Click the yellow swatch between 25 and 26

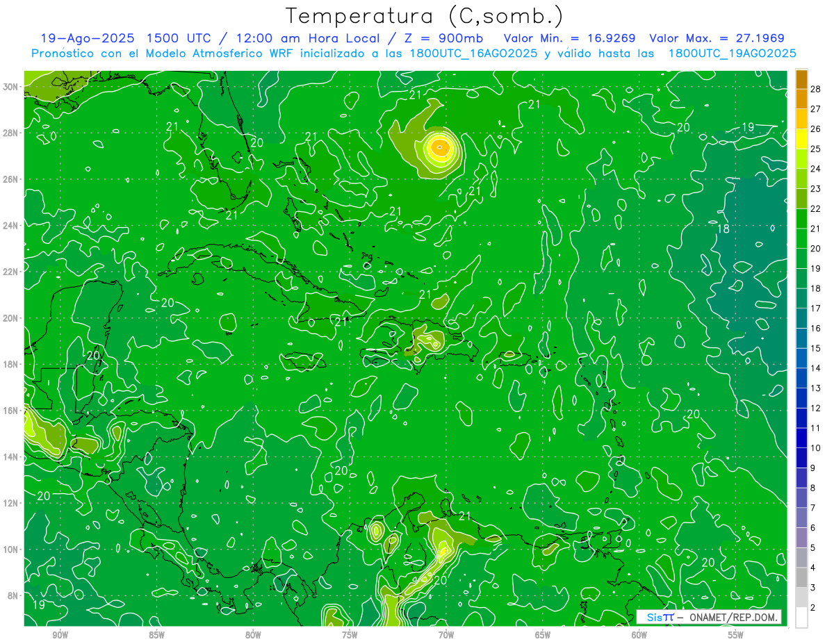(x=801, y=138)
